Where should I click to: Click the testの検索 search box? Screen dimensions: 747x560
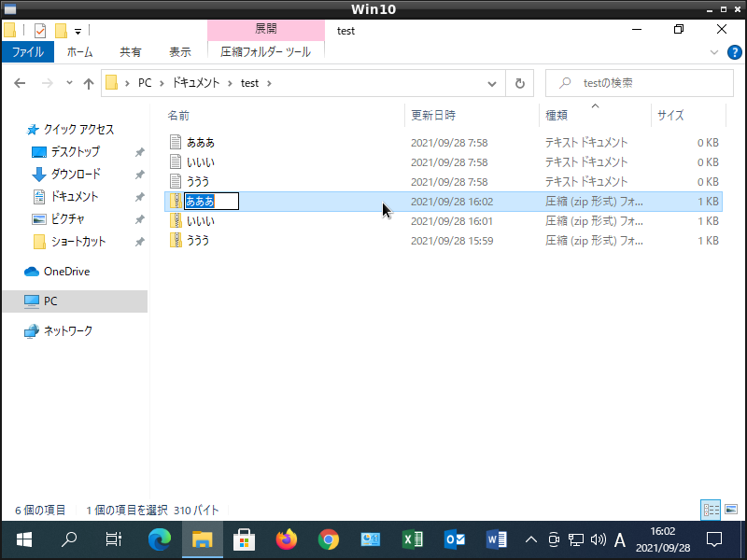pos(640,83)
